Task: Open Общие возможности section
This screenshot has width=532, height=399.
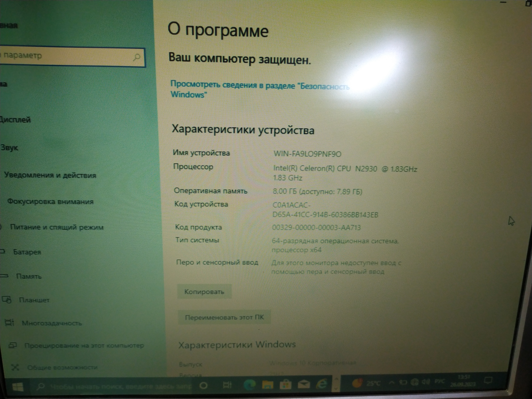Action: click(x=62, y=367)
